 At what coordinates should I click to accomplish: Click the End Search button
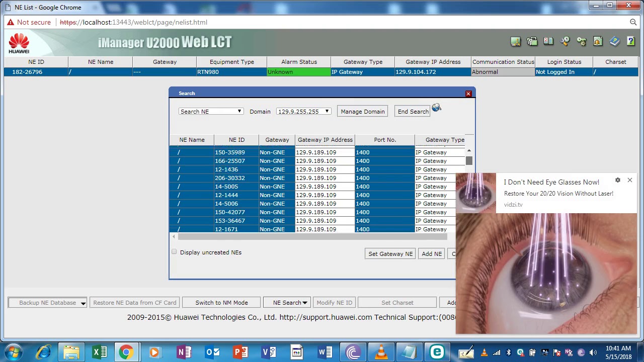[x=413, y=112]
